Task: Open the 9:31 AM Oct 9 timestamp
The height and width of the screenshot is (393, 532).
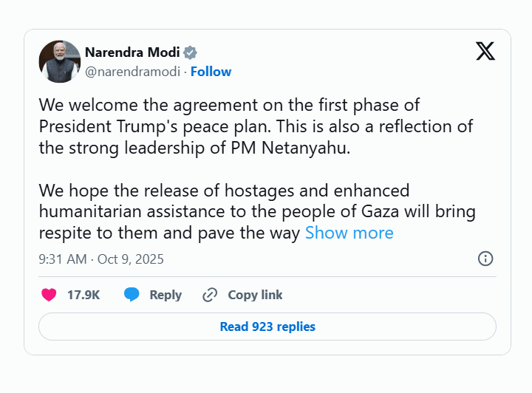Action: coord(101,259)
